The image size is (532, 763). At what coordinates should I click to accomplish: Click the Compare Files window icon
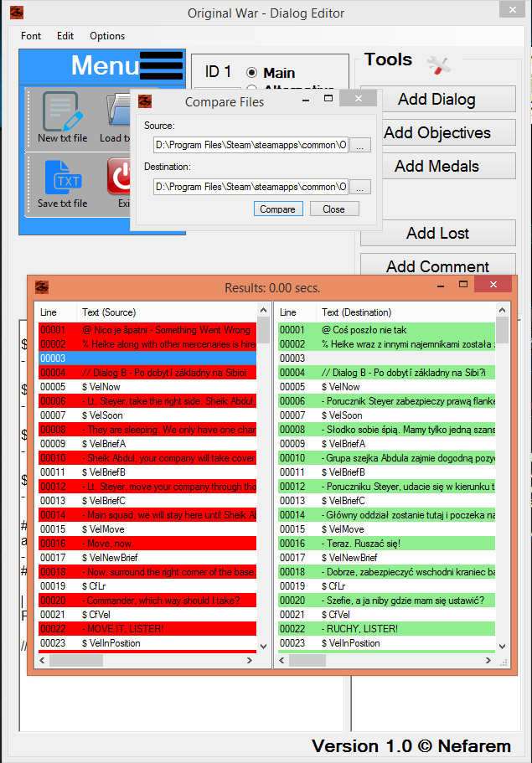(x=145, y=101)
